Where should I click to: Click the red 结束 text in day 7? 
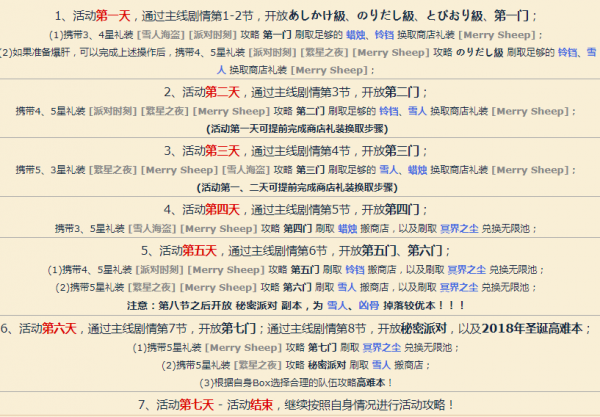point(262,405)
